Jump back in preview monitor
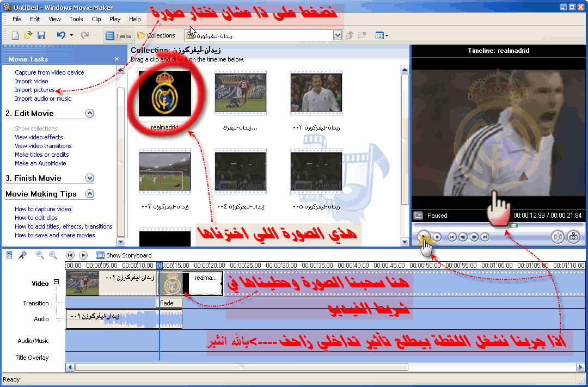 (x=452, y=237)
